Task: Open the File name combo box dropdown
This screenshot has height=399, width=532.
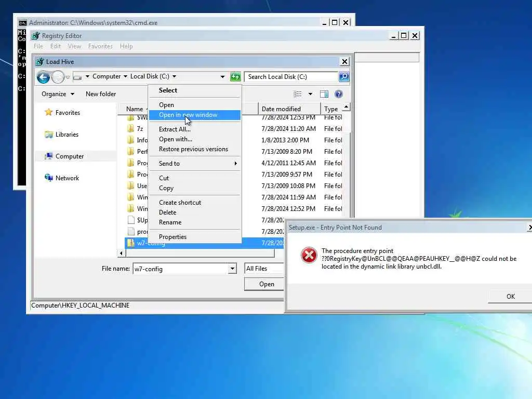Action: (x=232, y=269)
